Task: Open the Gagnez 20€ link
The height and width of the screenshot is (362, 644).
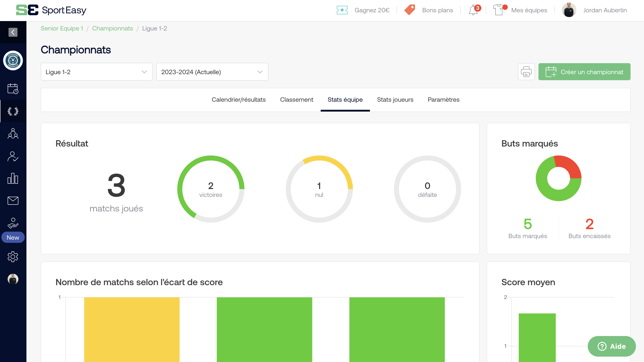Action: pos(372,10)
